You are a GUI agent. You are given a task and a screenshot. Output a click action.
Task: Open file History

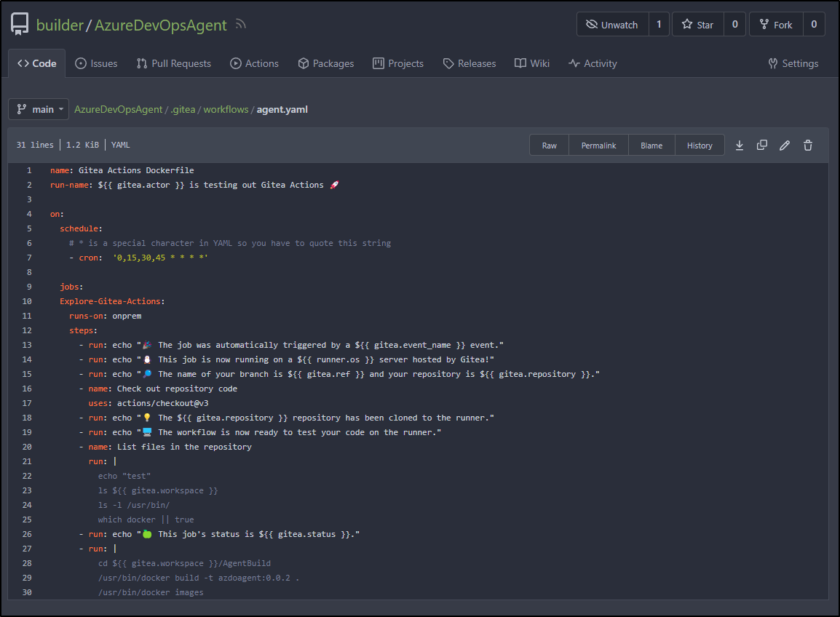700,145
